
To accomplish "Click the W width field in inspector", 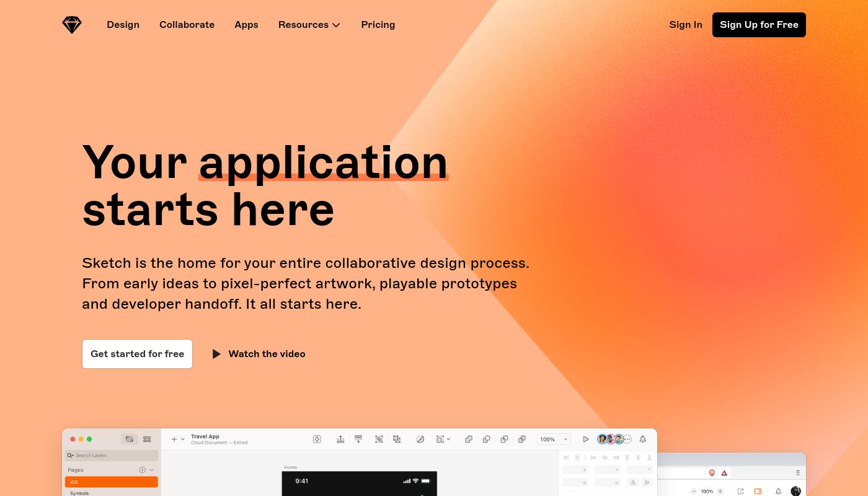I will pos(575,482).
